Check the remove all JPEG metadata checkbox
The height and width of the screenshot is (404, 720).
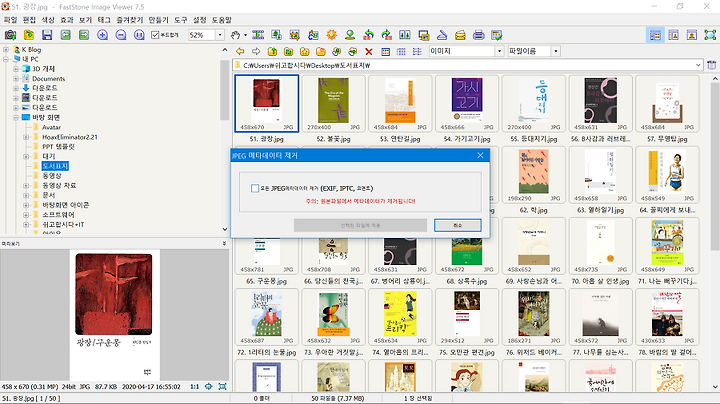[255, 188]
